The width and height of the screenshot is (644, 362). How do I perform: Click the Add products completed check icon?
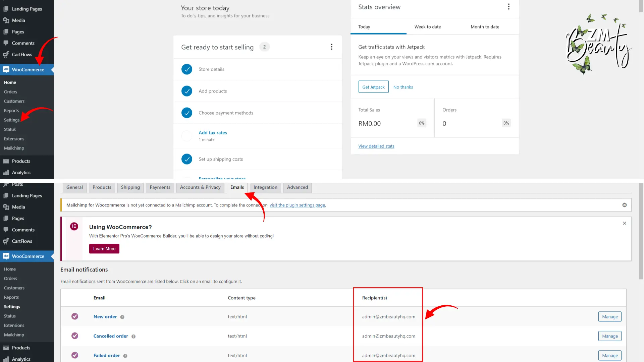coord(187,91)
